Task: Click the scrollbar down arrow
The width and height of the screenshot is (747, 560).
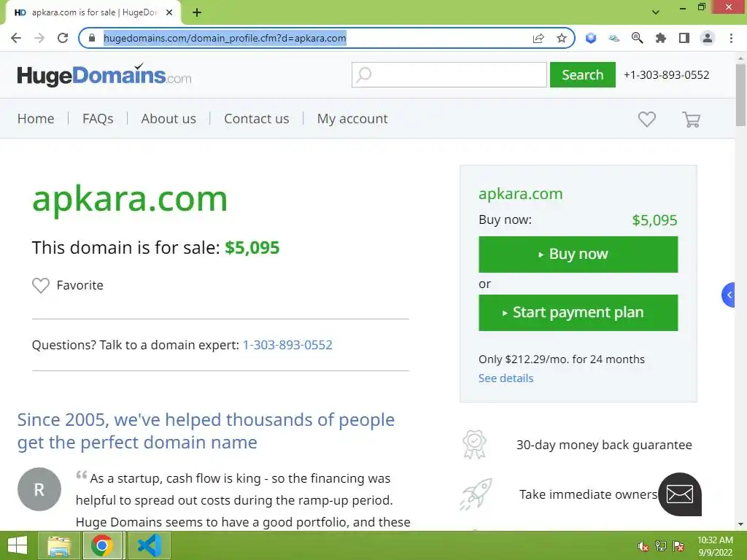Action: tap(740, 524)
